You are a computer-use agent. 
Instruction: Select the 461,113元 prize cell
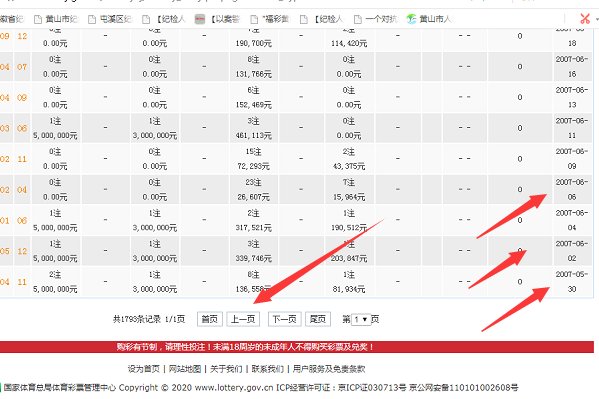(254, 136)
